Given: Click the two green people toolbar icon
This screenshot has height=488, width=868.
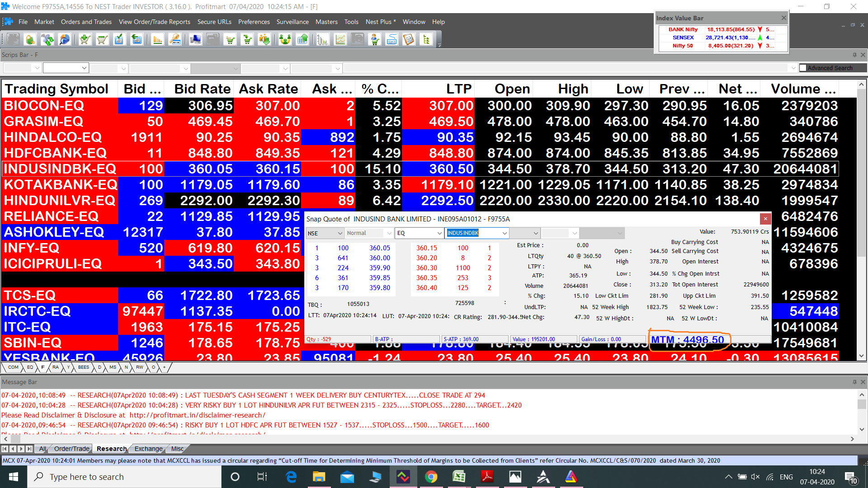Looking at the screenshot, I should pyautogui.click(x=285, y=40).
